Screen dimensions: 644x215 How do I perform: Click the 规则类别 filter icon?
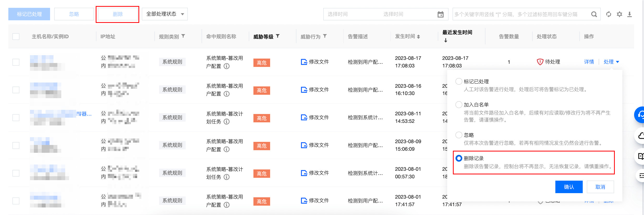click(183, 36)
